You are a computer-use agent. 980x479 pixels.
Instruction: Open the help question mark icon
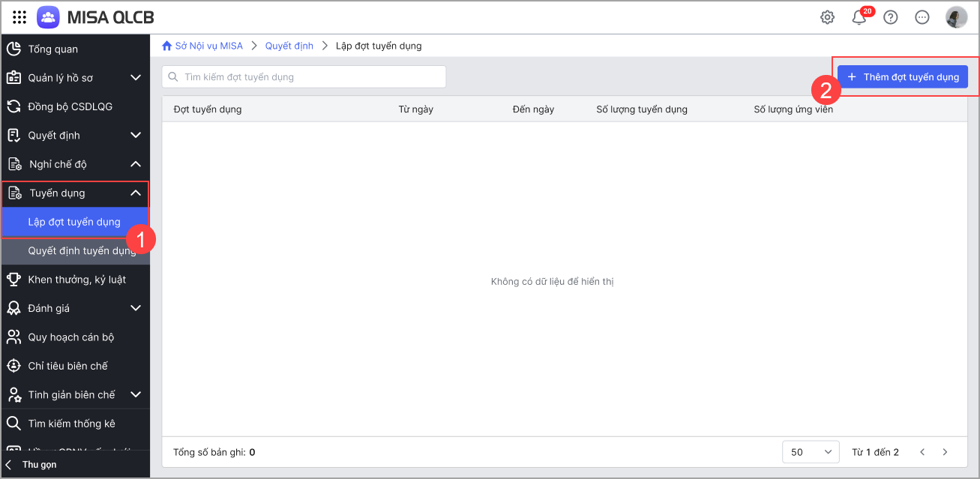pyautogui.click(x=891, y=17)
